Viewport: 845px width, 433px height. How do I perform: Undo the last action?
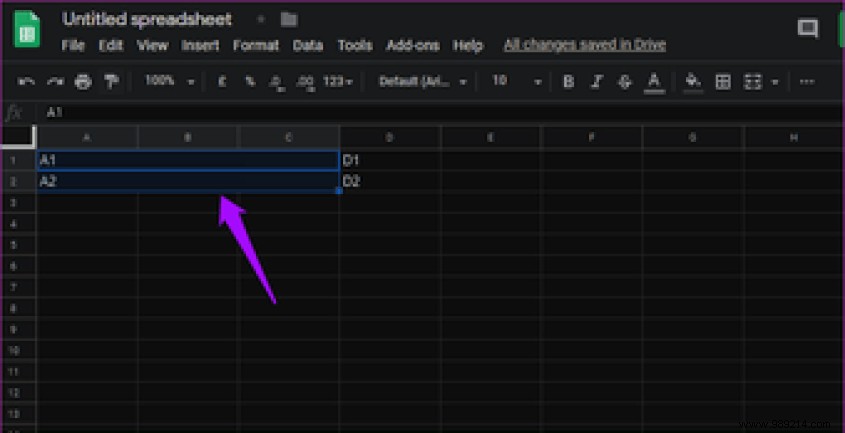pos(26,82)
